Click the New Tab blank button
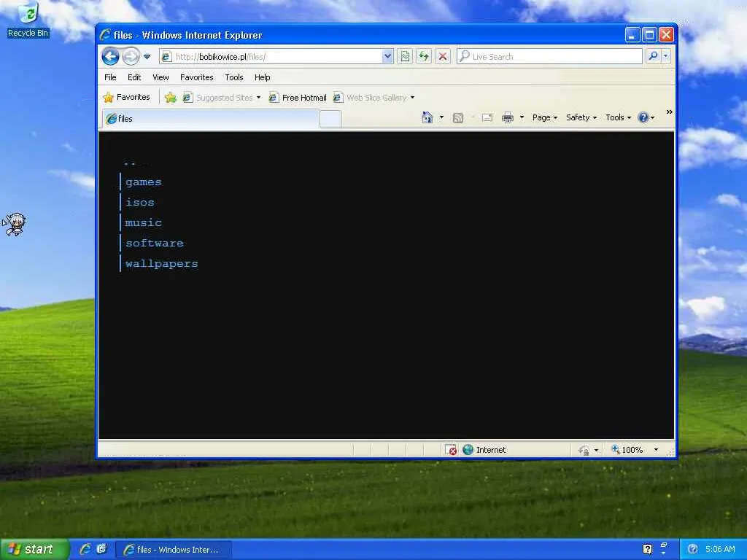Viewport: 747px width, 560px height. pyautogui.click(x=330, y=119)
